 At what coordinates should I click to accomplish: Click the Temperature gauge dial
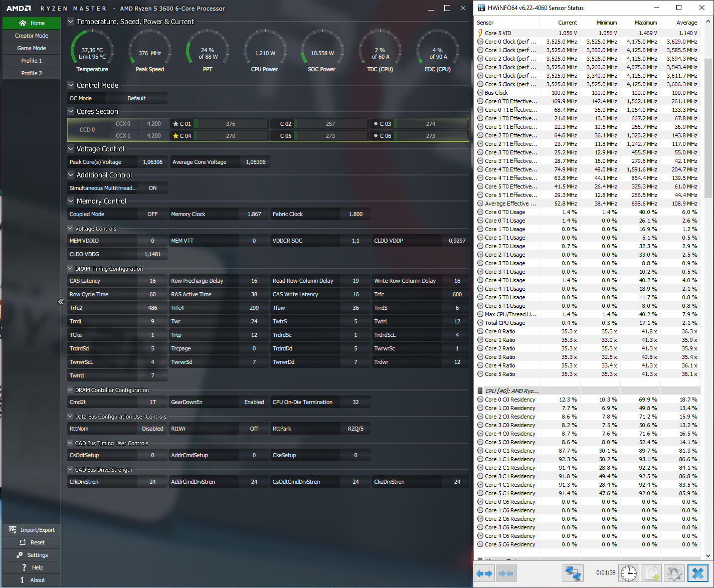coord(92,51)
